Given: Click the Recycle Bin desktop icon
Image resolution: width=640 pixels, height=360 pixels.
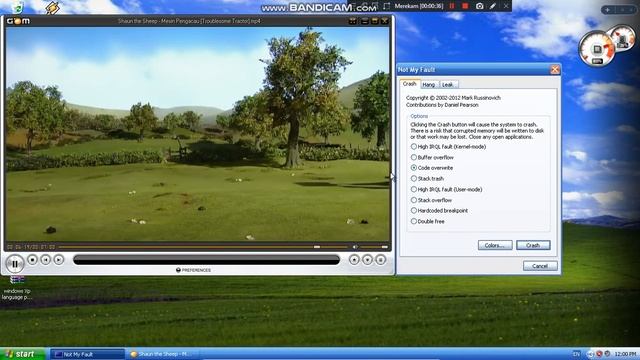Looking at the screenshot, I should pos(17,6).
